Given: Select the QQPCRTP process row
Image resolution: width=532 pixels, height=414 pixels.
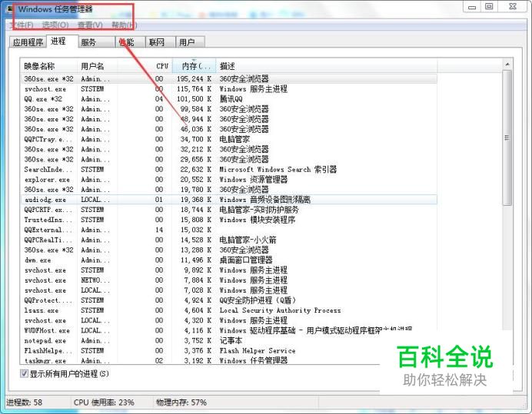Looking at the screenshot, I should 228,210.
